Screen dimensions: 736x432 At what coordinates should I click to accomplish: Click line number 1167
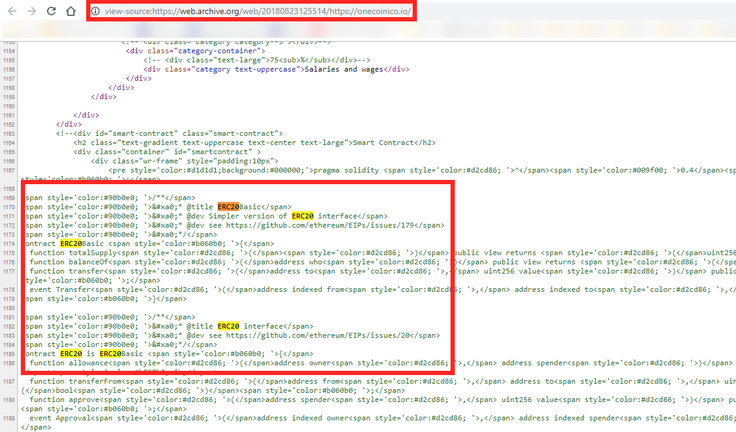point(9,170)
